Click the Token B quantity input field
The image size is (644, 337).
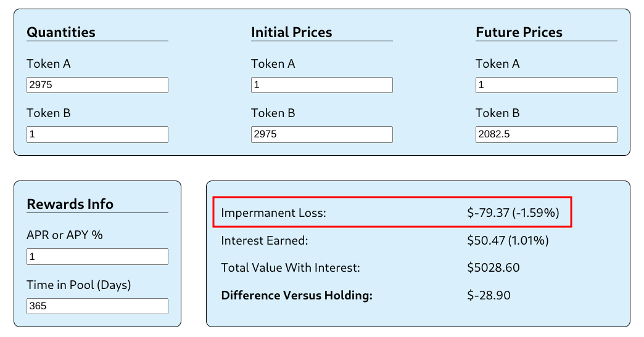click(97, 134)
